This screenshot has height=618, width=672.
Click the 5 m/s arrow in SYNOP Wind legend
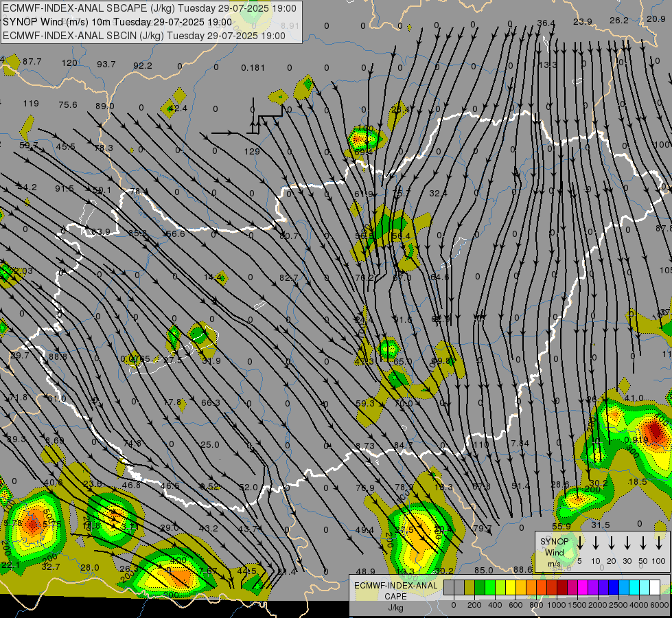[x=580, y=542]
